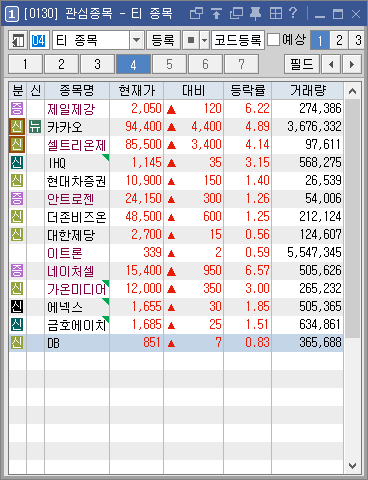Switch to watchlist group tab 5
This screenshot has height=480, width=368.
tap(169, 64)
